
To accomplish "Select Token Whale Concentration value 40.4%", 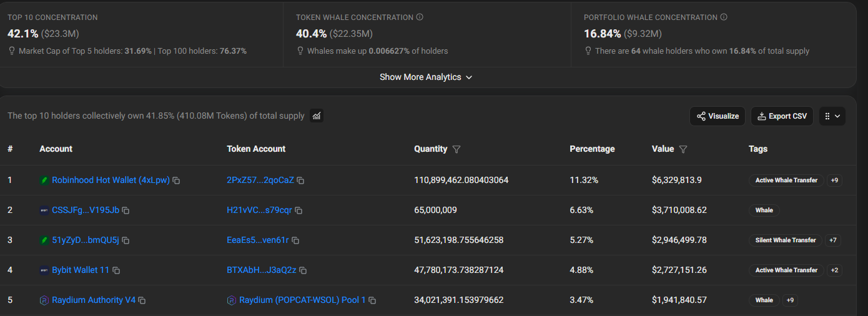I will pyautogui.click(x=311, y=33).
